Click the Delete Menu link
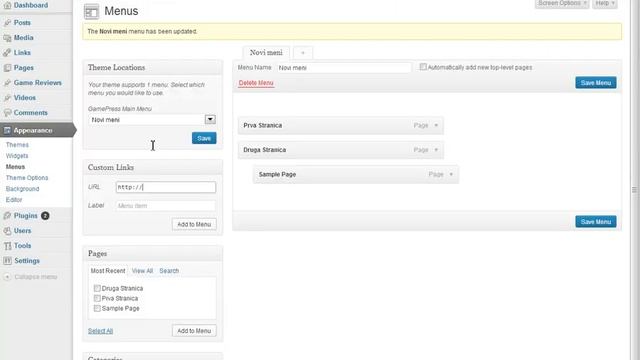This screenshot has width=640, height=360. [x=256, y=83]
